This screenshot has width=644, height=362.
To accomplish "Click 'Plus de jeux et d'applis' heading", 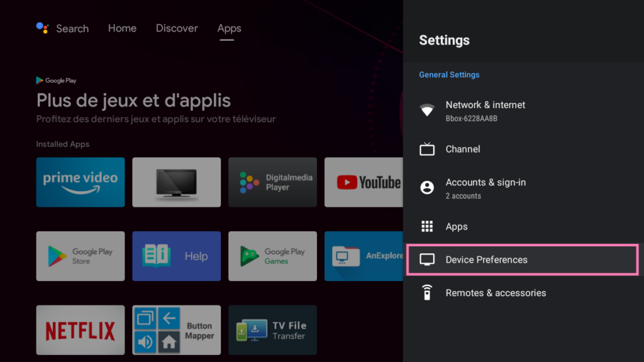I will pos(133,101).
